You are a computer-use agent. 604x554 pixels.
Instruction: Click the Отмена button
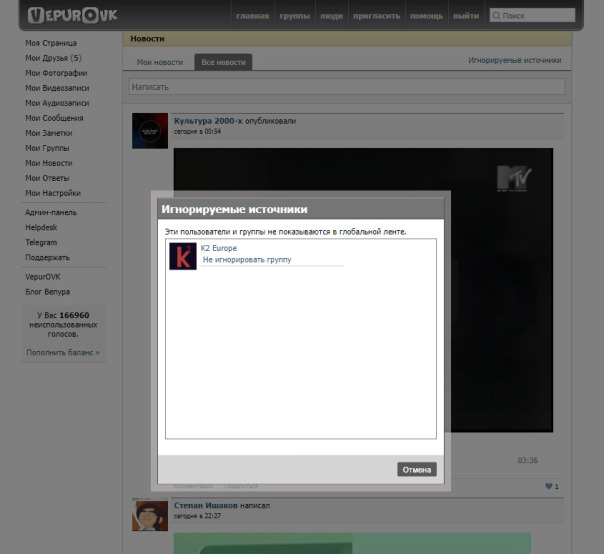coord(417,469)
